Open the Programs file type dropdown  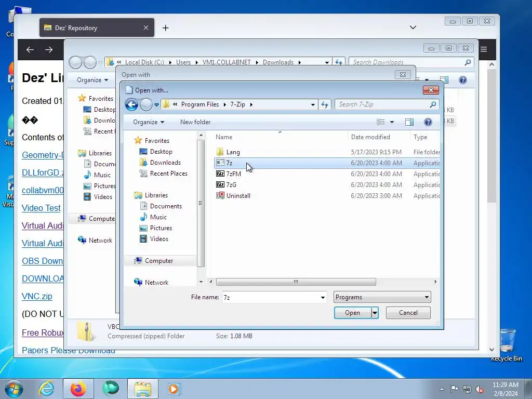tap(382, 297)
